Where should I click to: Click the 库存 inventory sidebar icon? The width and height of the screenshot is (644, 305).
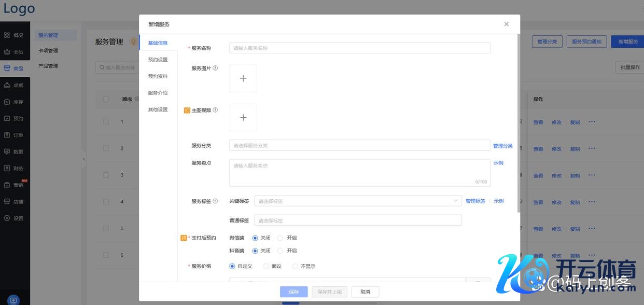tap(7, 102)
